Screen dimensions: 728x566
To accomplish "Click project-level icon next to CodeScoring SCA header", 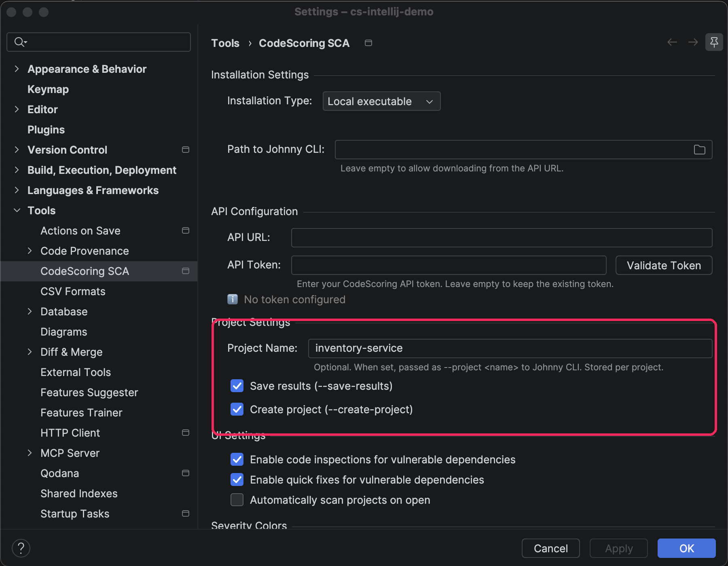I will tap(368, 43).
